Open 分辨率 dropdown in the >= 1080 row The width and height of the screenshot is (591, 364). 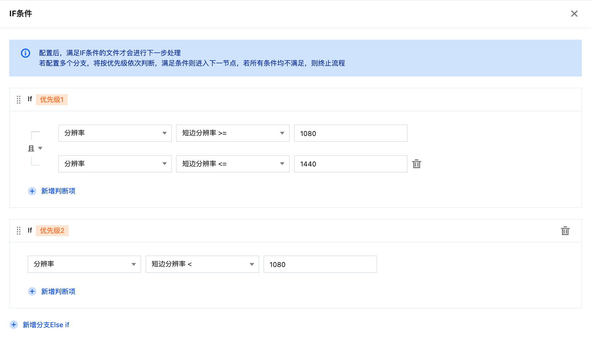pos(115,133)
